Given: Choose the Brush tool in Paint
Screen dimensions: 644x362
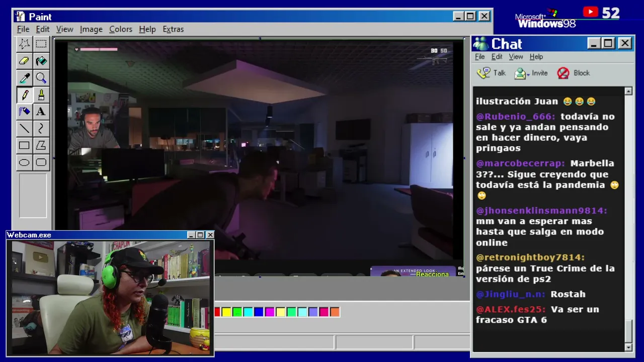Looking at the screenshot, I should 41,95.
